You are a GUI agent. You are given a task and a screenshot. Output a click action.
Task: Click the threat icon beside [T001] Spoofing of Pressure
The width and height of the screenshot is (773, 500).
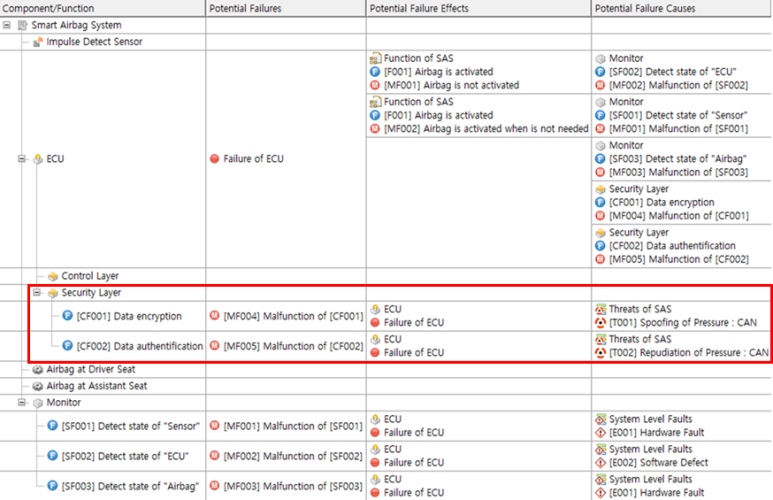point(600,323)
